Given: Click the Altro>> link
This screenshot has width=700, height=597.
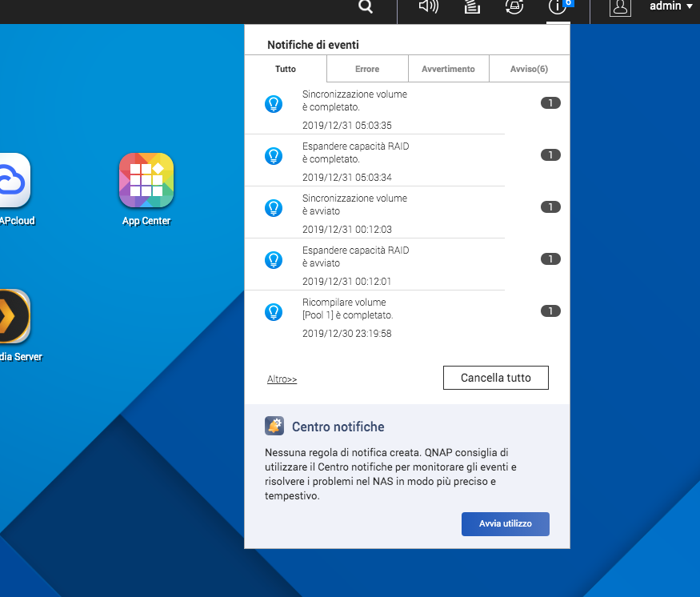Looking at the screenshot, I should click(x=282, y=379).
